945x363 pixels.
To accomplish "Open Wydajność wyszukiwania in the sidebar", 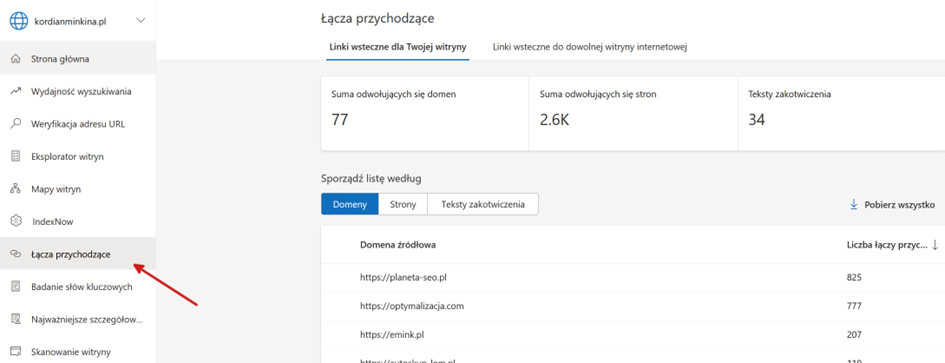I will 78,92.
